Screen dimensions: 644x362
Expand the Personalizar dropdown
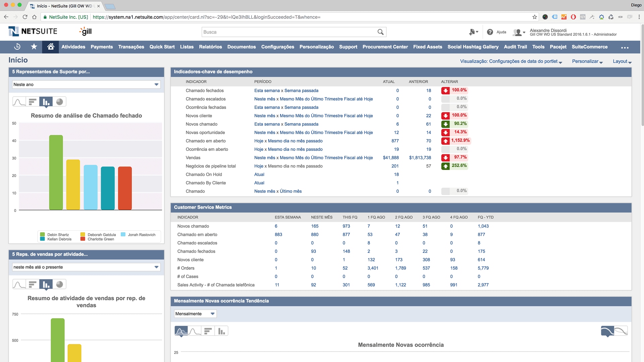[x=587, y=61]
